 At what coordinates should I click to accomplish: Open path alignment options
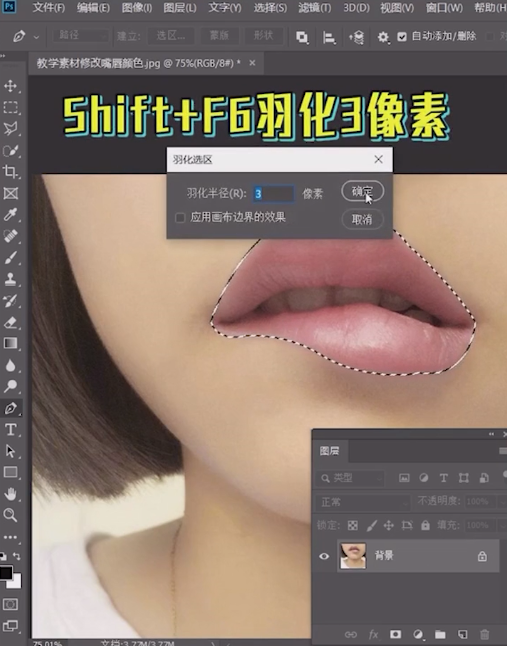(329, 37)
